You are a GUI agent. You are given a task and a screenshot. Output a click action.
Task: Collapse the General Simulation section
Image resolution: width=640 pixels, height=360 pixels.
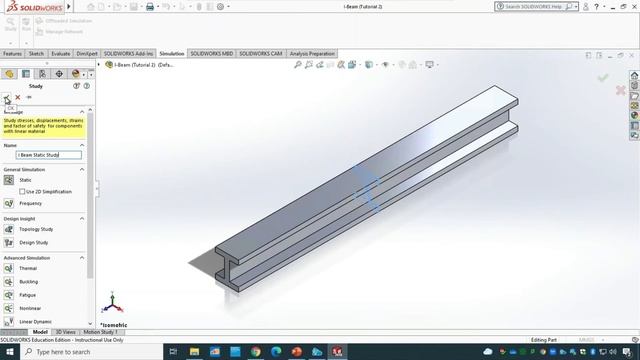point(82,169)
